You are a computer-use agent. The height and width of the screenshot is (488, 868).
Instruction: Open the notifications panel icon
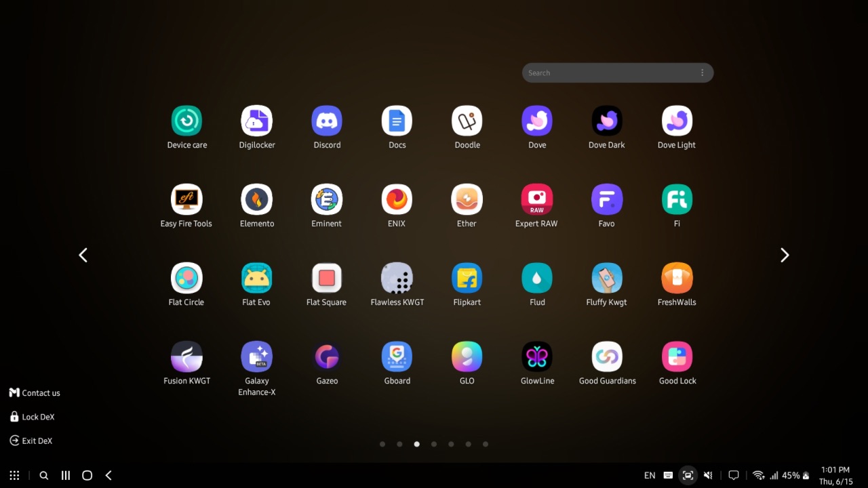tap(733, 476)
